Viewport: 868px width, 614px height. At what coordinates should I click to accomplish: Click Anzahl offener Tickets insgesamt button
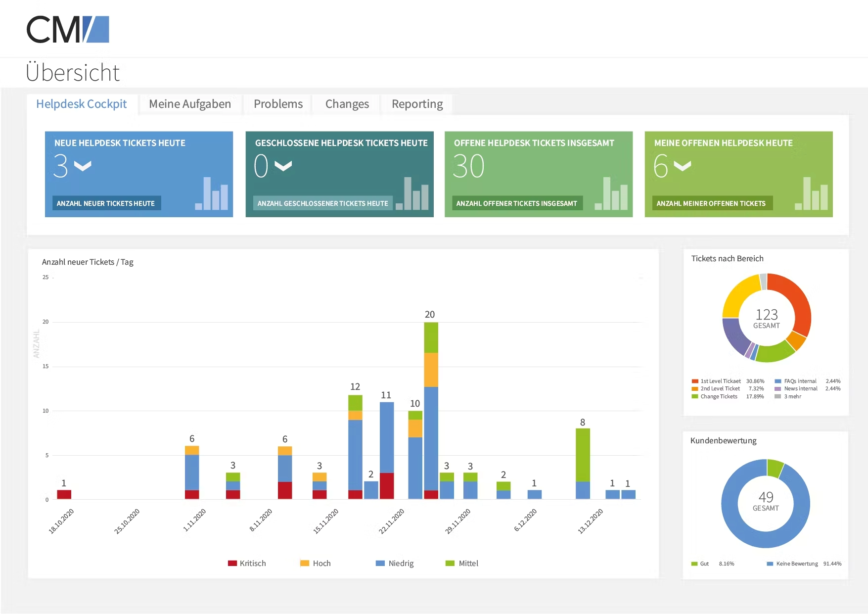pos(517,203)
